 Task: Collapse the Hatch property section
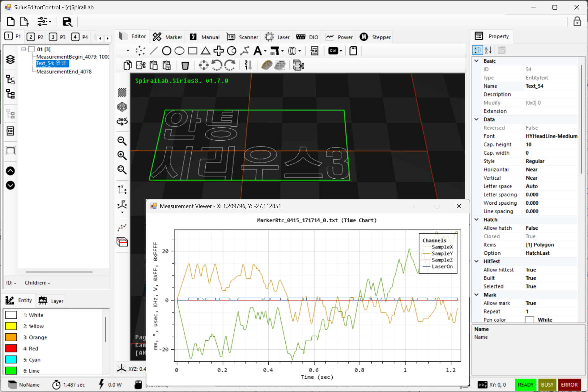click(477, 219)
